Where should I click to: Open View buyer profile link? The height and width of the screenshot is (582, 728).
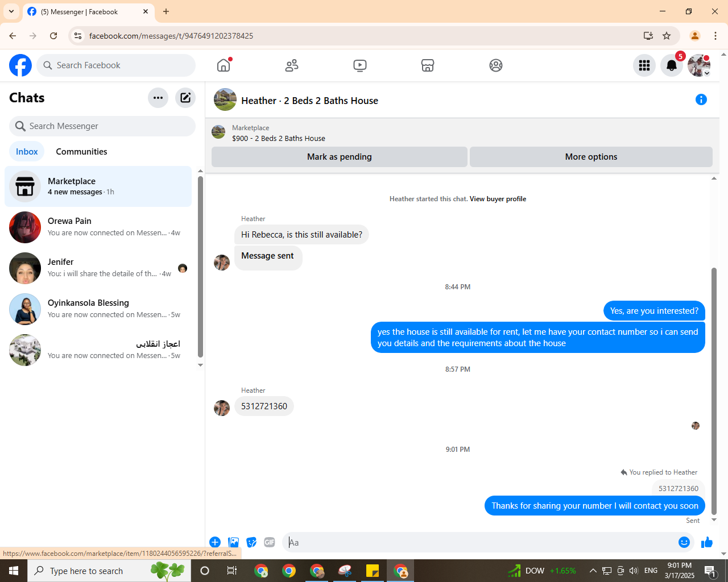coord(498,199)
